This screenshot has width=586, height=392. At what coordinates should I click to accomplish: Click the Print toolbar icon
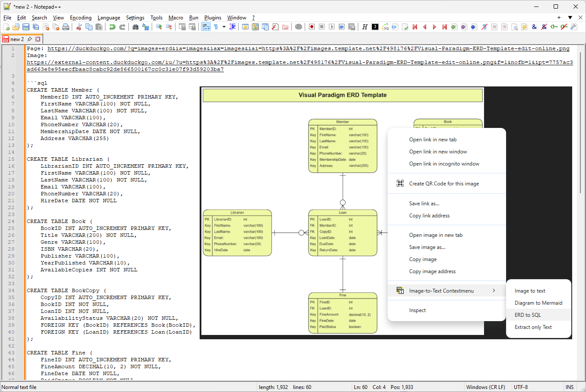66,27
